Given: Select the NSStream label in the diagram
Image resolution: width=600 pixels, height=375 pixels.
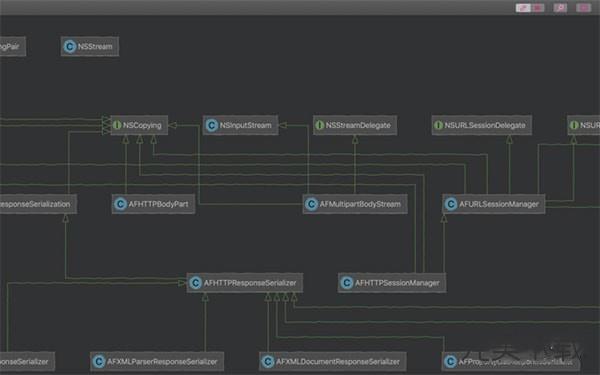Looking at the screenshot, I should pos(95,47).
